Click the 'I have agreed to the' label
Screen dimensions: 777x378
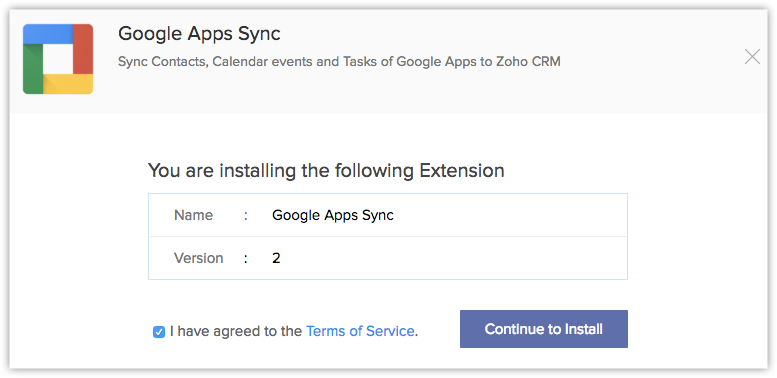[x=235, y=331]
